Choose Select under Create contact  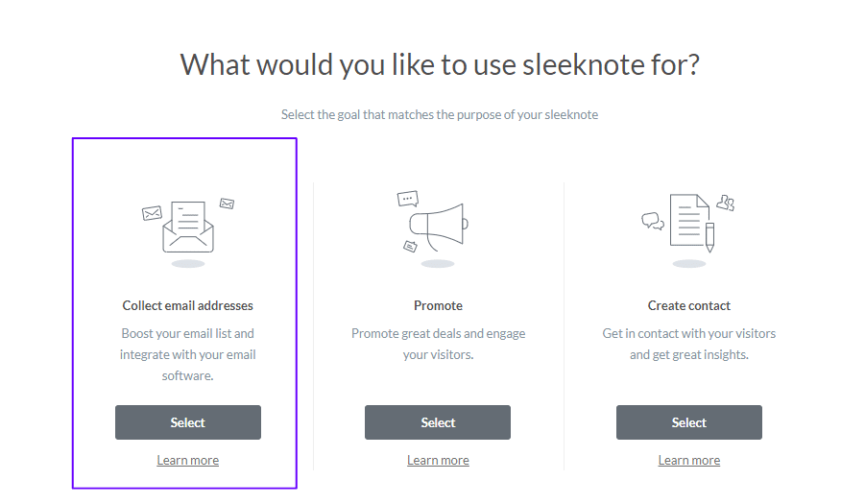(688, 422)
